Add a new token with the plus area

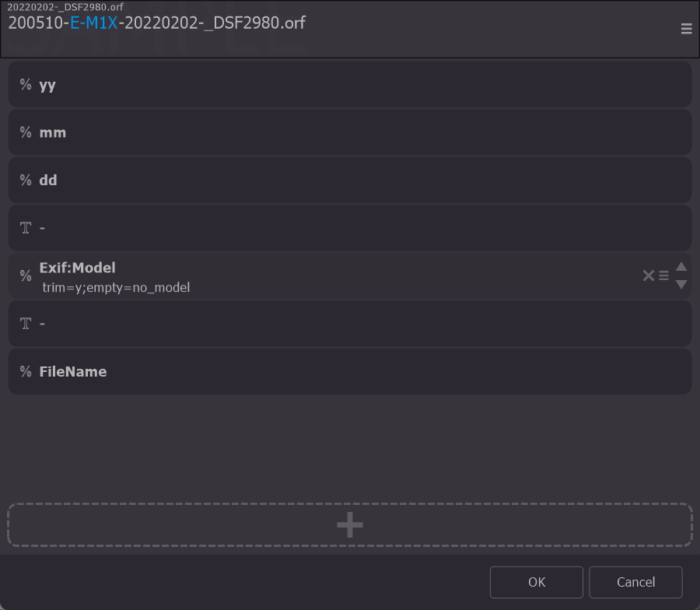tap(350, 524)
